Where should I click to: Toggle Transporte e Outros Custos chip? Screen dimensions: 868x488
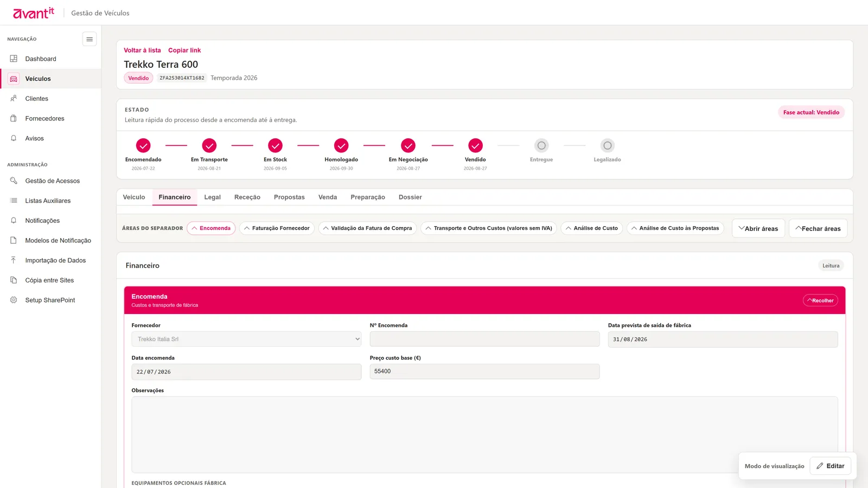click(x=489, y=228)
